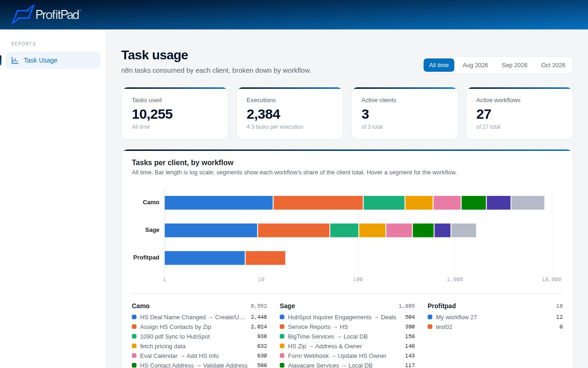Click yellow swatch for fetch pricing data
Screen dimensions: 588x368
click(x=134, y=346)
